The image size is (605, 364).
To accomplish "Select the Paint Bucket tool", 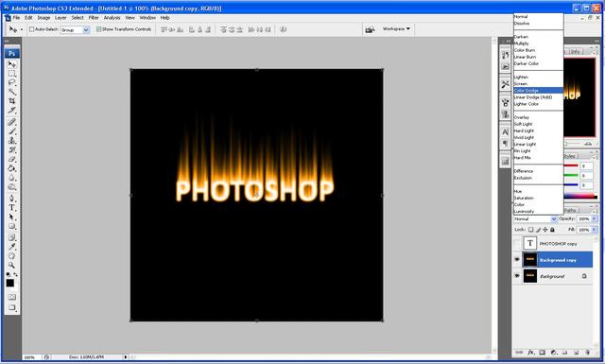I will [x=12, y=168].
